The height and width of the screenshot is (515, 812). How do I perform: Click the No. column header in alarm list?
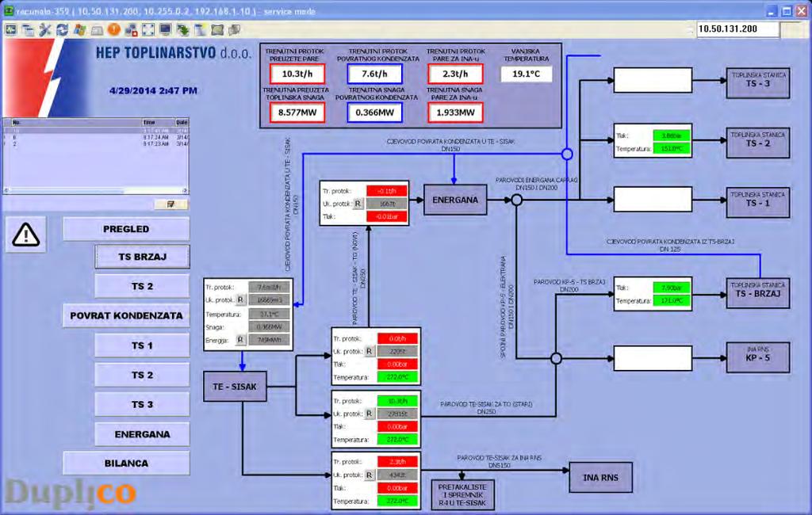coord(77,122)
